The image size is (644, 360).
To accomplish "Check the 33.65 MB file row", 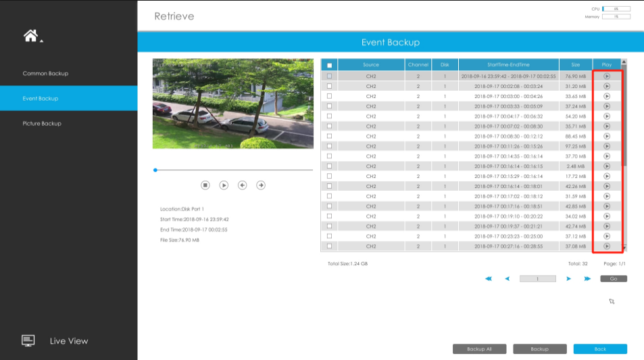I will click(329, 96).
